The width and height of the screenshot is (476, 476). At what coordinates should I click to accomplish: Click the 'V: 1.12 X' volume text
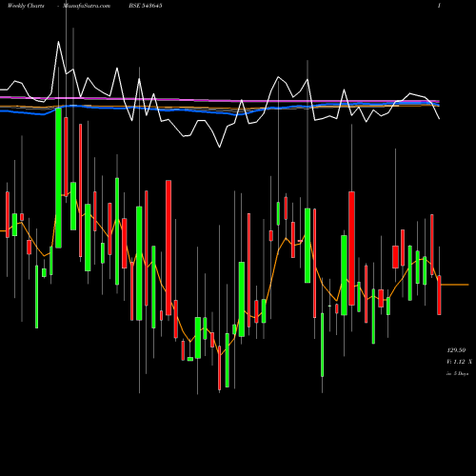[x=459, y=362]
